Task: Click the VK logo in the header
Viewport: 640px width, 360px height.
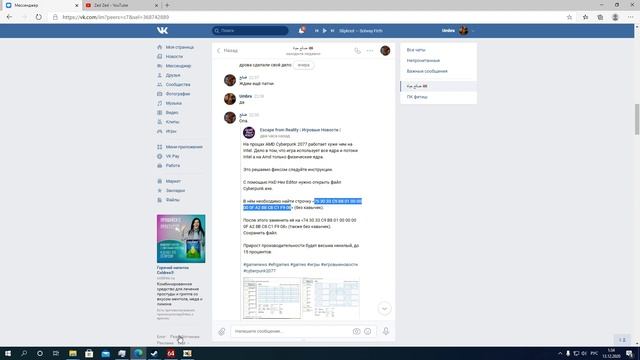Action: (162, 31)
